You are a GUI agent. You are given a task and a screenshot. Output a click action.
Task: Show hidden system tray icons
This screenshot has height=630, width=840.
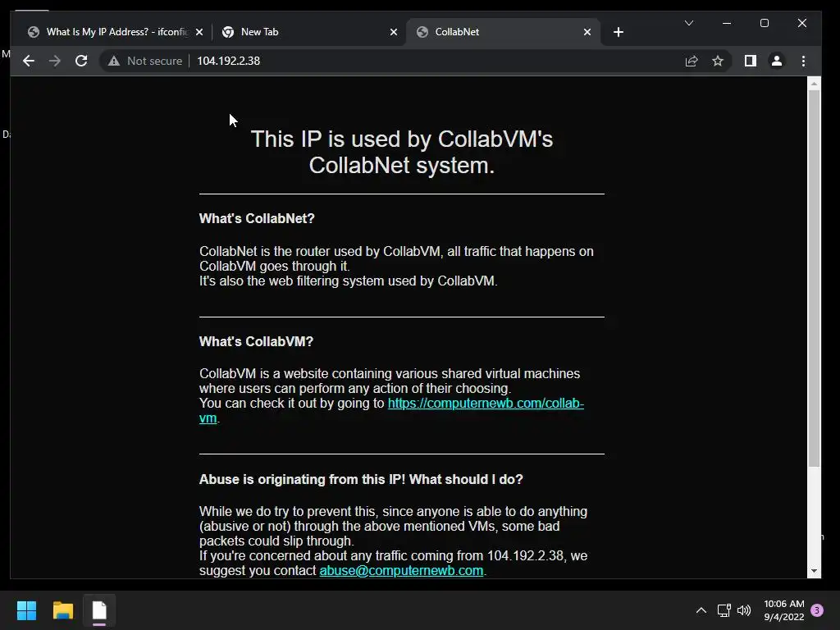coord(701,610)
